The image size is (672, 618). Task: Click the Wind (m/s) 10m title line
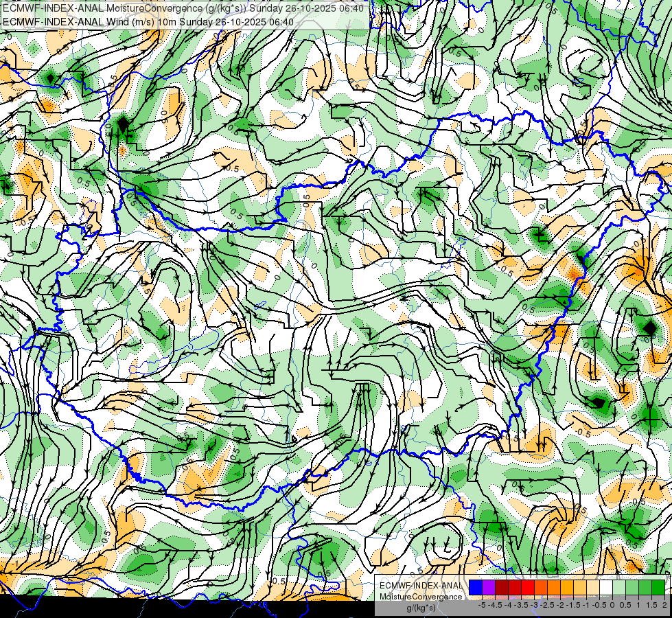pyautogui.click(x=148, y=21)
